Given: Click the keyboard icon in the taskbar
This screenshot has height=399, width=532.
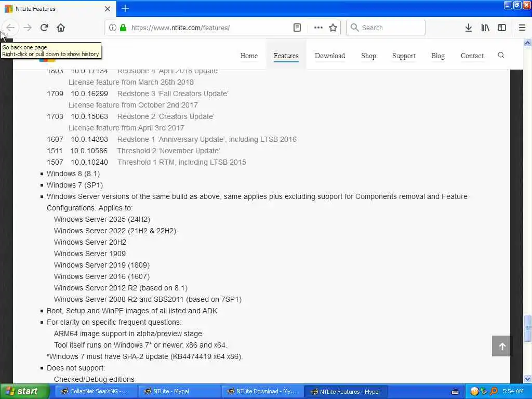Looking at the screenshot, I should tap(455, 392).
